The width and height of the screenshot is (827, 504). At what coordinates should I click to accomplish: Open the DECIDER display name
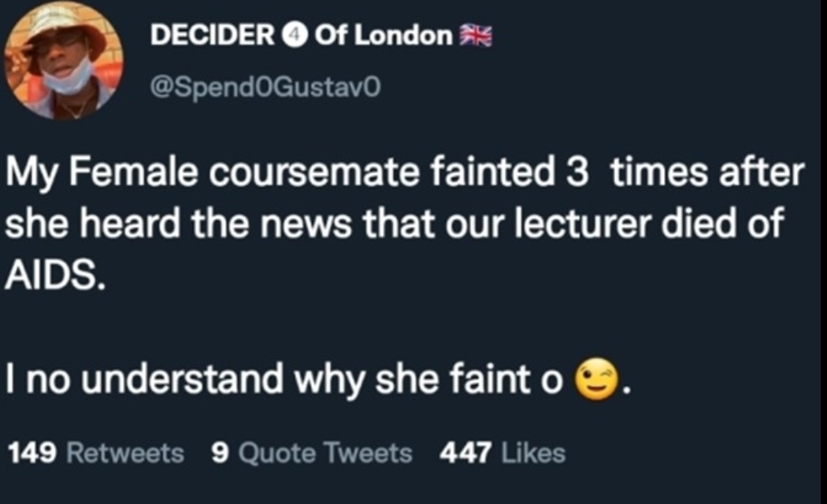click(x=211, y=36)
